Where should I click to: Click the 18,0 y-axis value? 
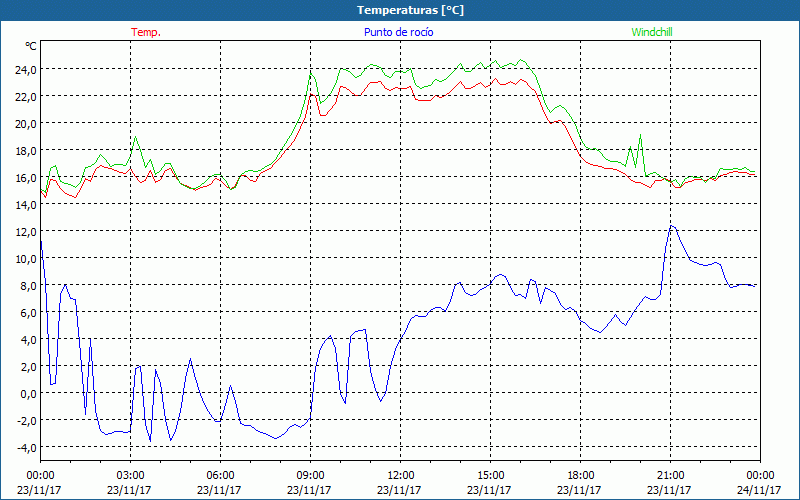(x=26, y=151)
